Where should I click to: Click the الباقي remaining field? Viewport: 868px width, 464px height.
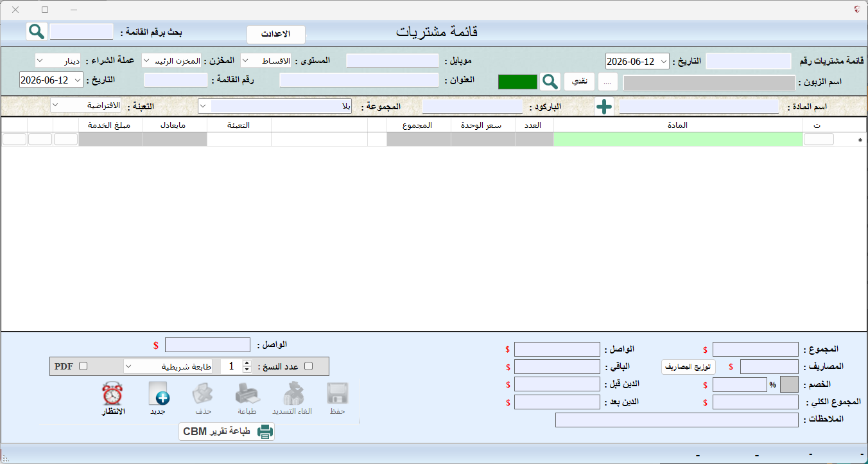coord(557,367)
